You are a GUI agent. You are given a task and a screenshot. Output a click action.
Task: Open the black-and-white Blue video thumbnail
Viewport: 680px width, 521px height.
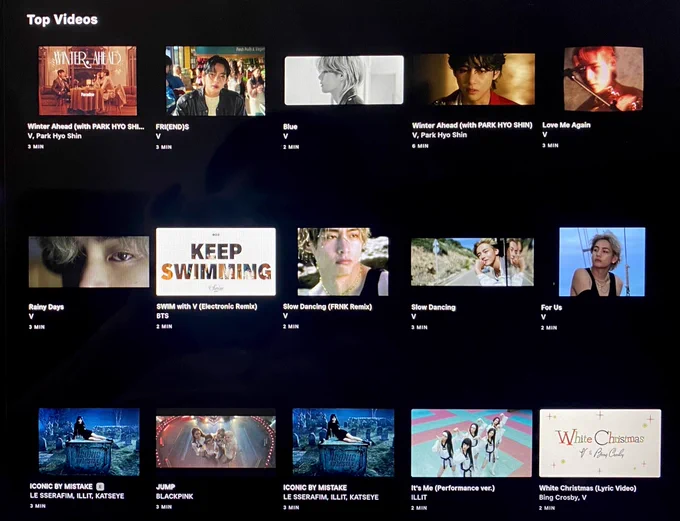click(344, 80)
